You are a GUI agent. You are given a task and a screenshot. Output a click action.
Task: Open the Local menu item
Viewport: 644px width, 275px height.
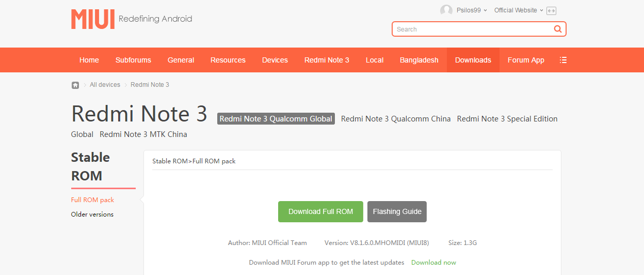pos(375,60)
